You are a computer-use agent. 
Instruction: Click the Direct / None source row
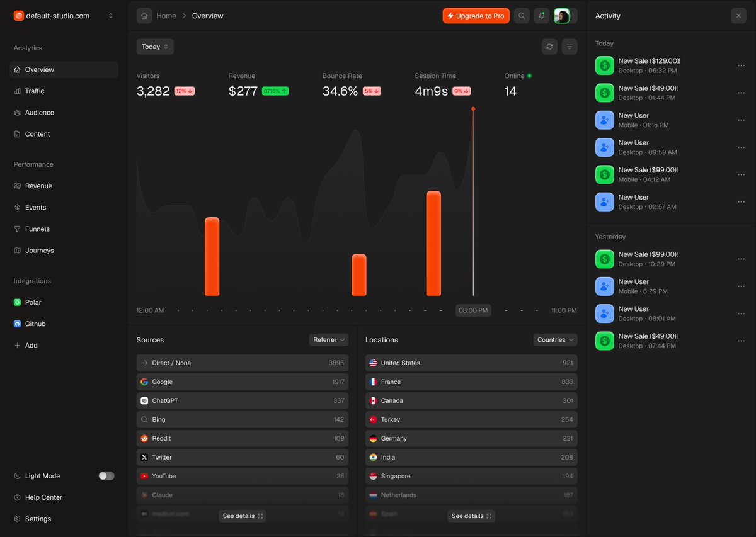(x=243, y=363)
